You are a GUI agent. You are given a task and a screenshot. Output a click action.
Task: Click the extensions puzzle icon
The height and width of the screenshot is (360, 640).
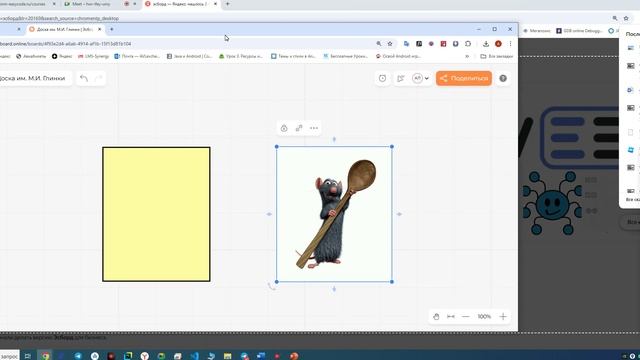point(468,44)
